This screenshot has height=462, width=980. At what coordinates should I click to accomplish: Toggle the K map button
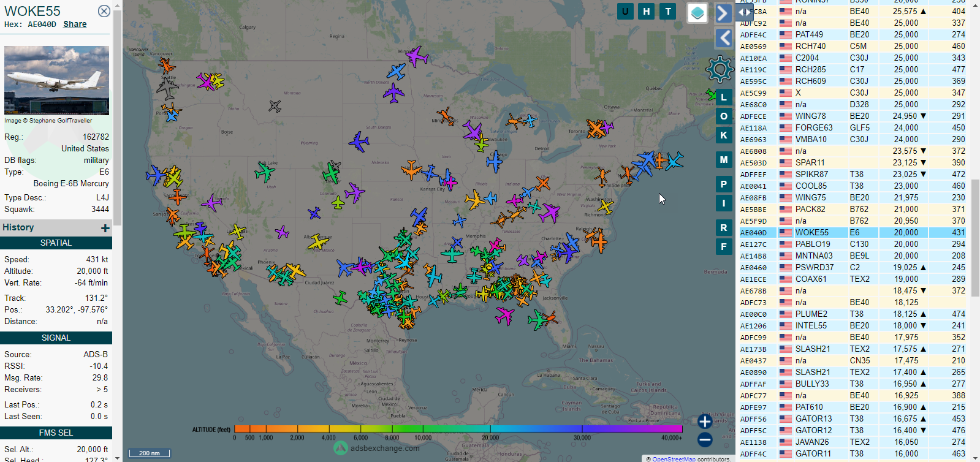[724, 135]
